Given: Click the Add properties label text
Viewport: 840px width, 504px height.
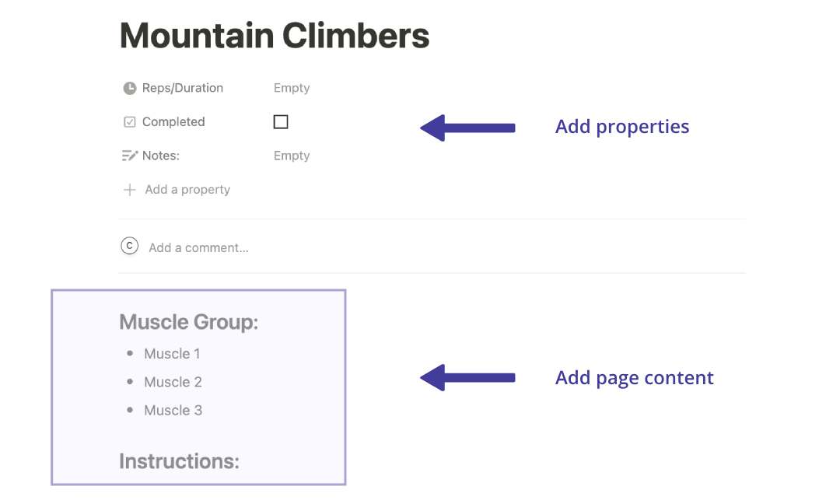Looking at the screenshot, I should pos(621,126).
